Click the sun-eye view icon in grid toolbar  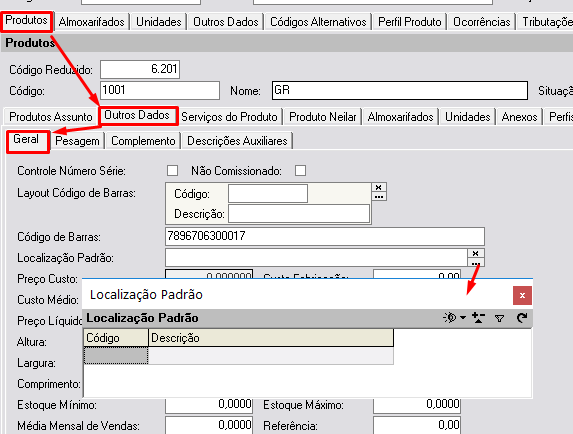point(450,317)
